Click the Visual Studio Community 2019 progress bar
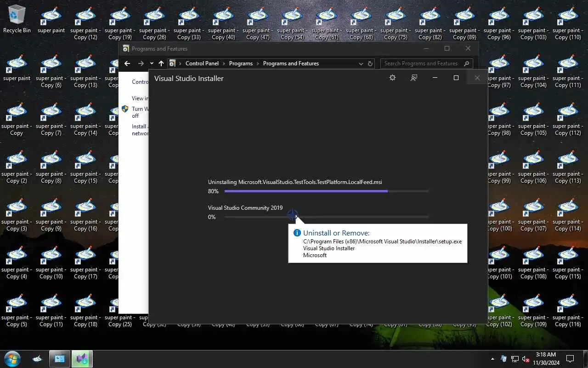This screenshot has width=588, height=368. (x=326, y=217)
